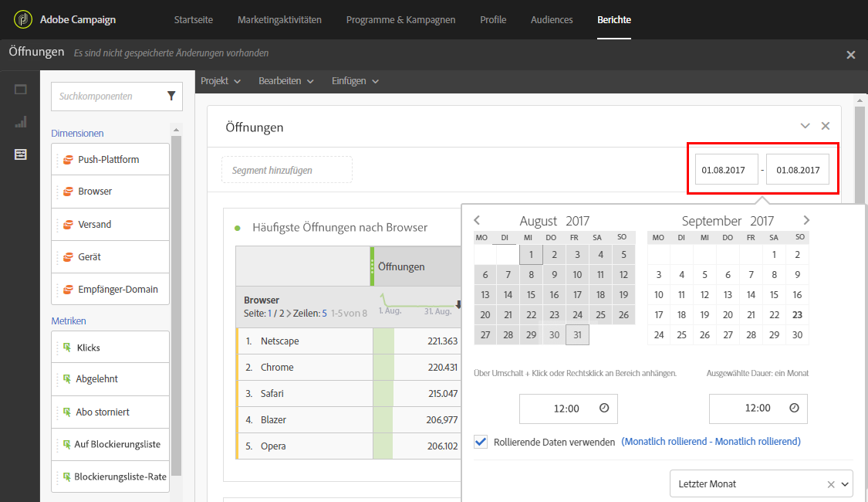Go to previous month in calendar
Viewport: 868px width, 502px height.
pyautogui.click(x=477, y=220)
